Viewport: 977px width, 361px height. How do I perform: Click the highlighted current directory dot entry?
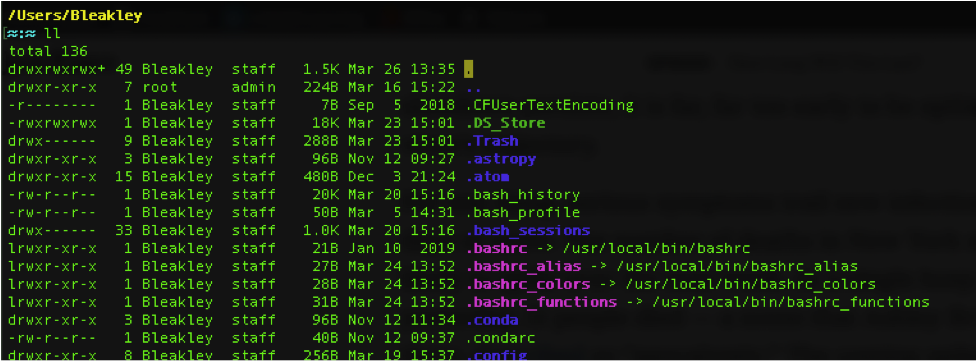(x=469, y=69)
